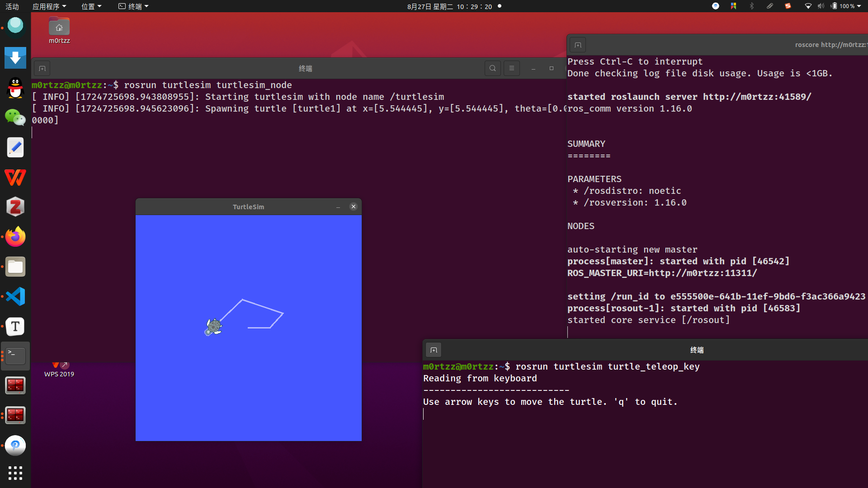Show all applications grid

coord(15,473)
